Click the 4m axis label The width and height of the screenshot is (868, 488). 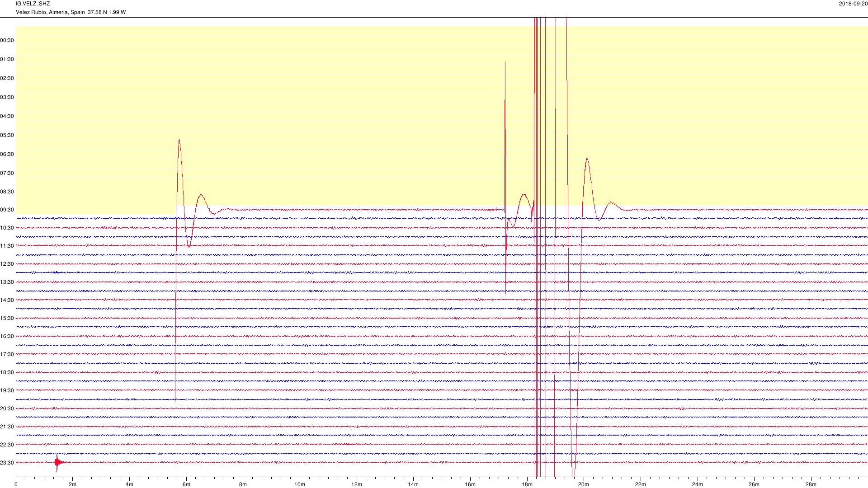coord(129,484)
